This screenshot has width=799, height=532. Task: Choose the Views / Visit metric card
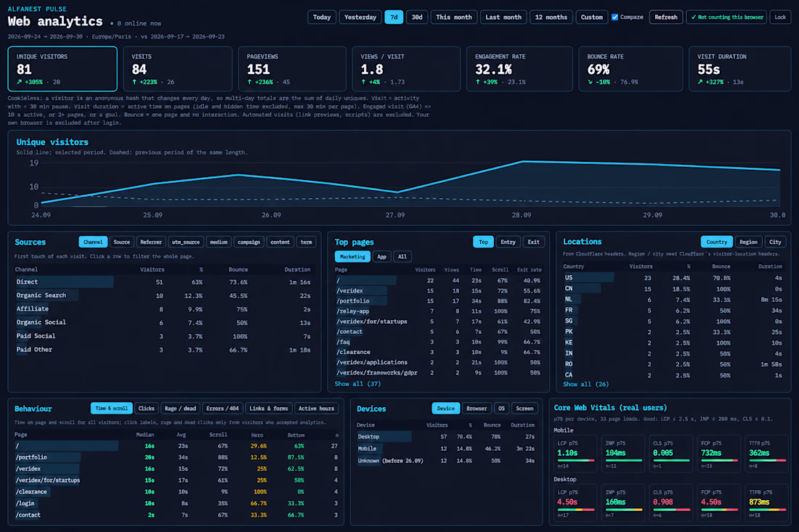pyautogui.click(x=406, y=69)
